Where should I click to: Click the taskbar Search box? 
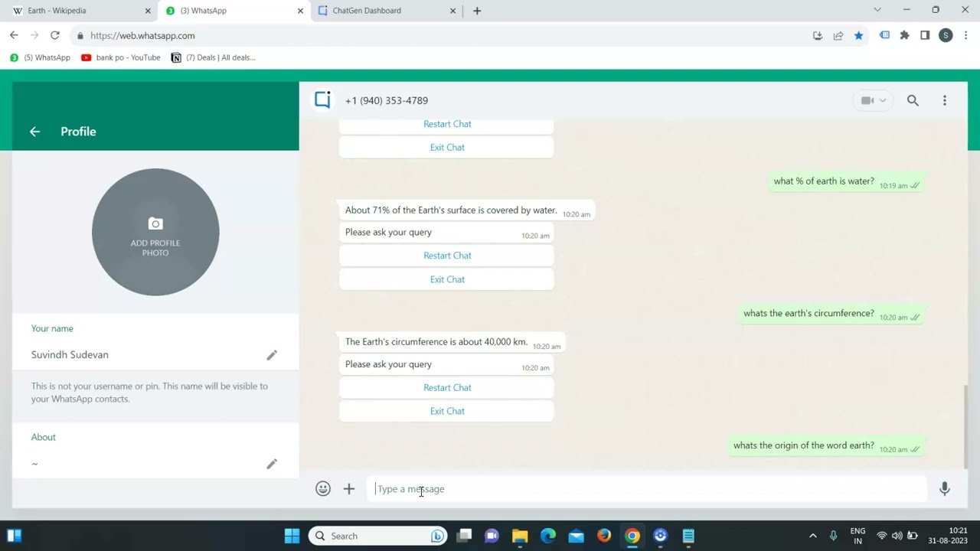(377, 536)
